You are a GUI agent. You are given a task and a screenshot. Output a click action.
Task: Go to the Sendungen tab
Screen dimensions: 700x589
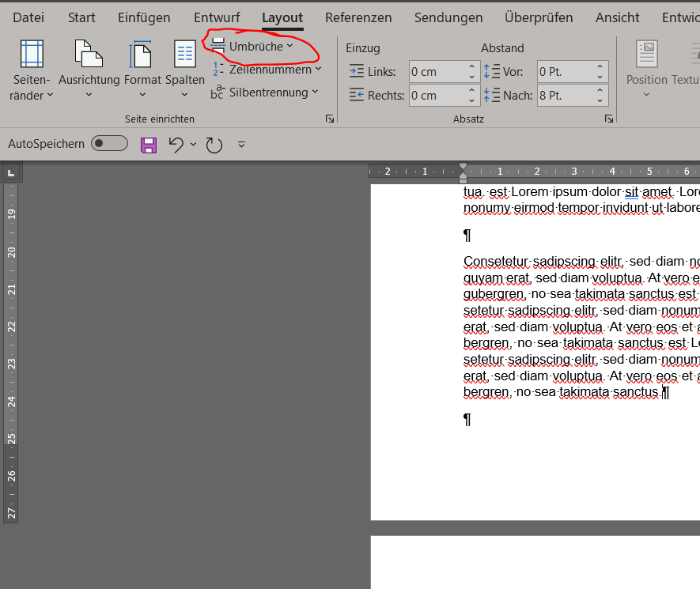448,17
